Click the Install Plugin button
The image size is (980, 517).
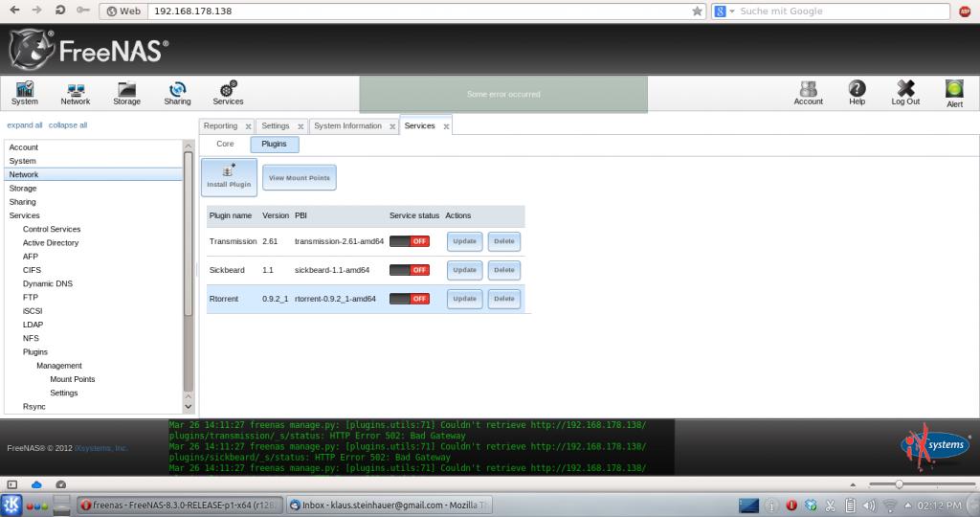pos(229,177)
